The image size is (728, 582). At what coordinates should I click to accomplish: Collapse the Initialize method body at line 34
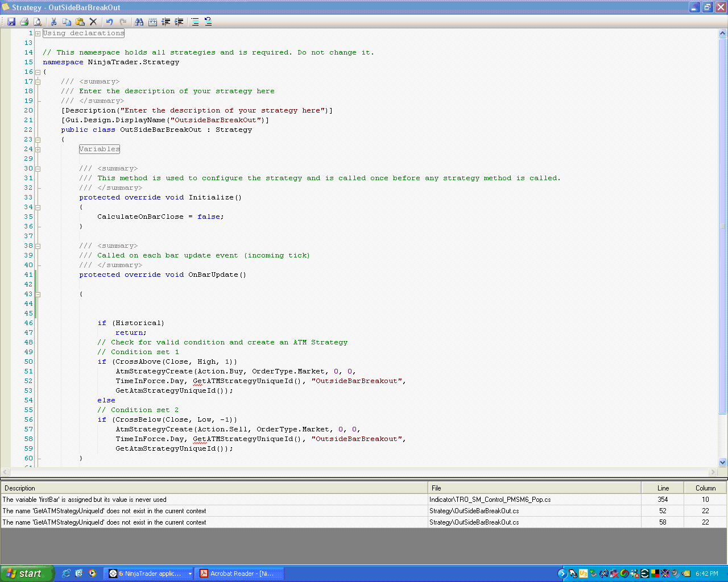coord(38,207)
